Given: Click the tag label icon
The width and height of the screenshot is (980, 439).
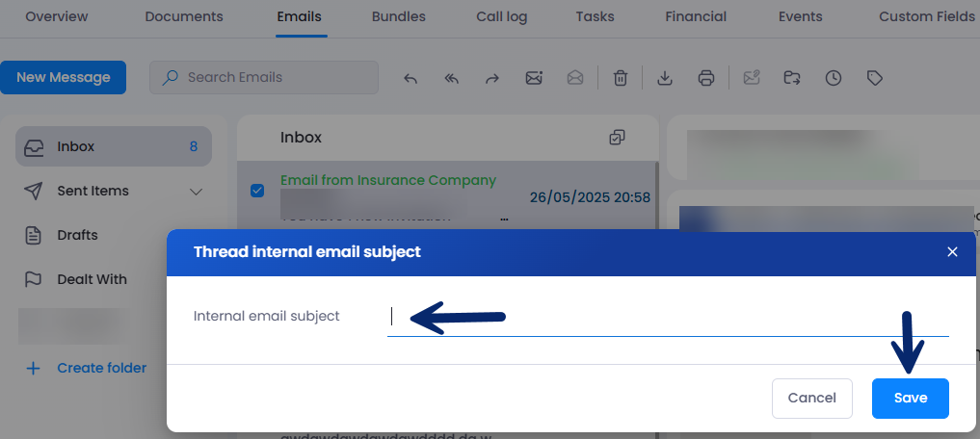Looking at the screenshot, I should 875,78.
